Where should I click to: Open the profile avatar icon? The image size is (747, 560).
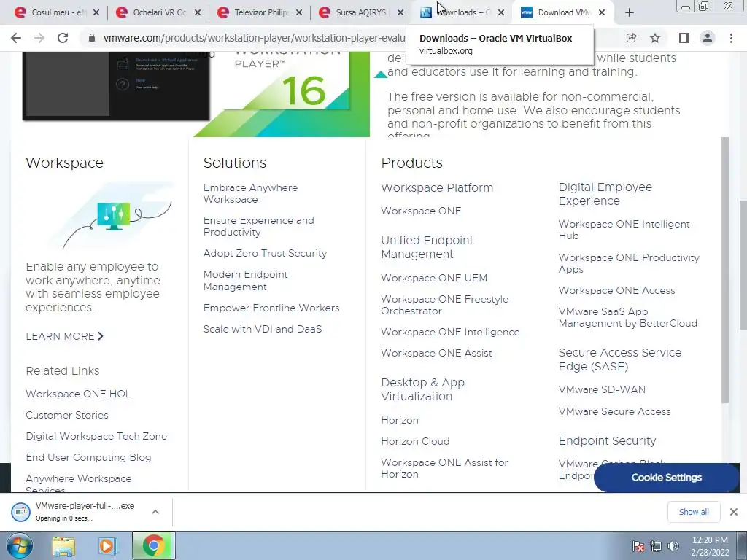tap(708, 38)
